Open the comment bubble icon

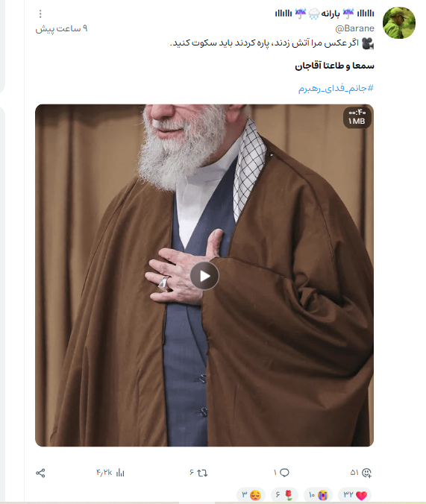(284, 473)
